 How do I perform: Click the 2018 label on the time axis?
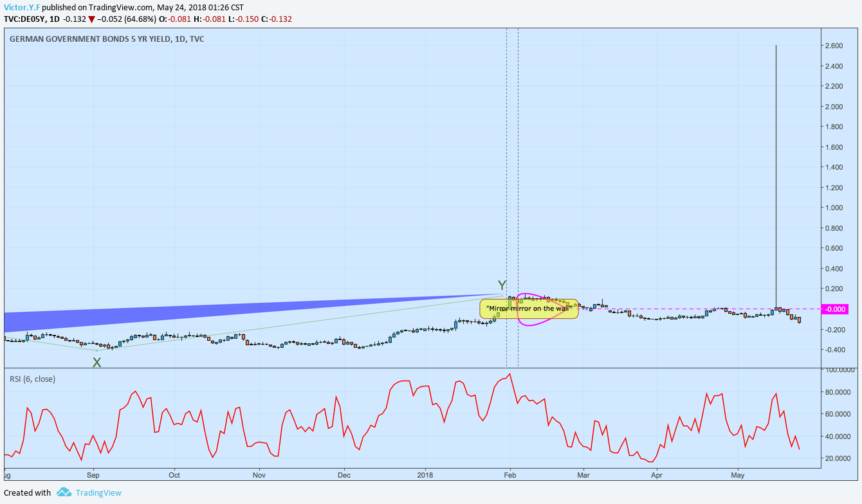point(425,476)
